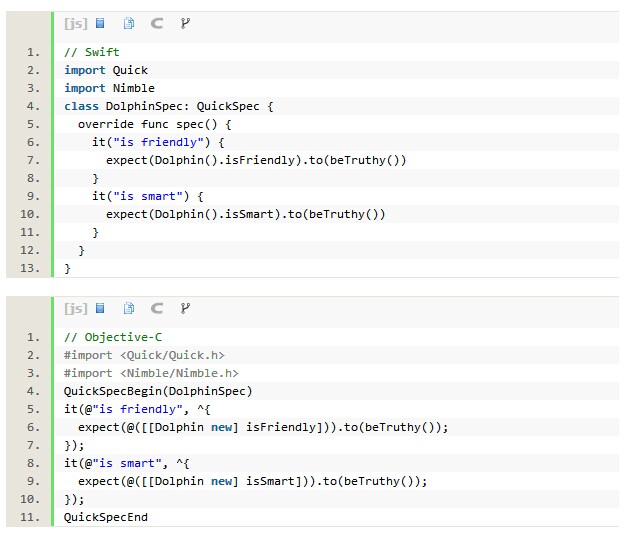Click the gray C icon on the Objective-C block
Viewport: 629px width, 535px height.
click(157, 308)
